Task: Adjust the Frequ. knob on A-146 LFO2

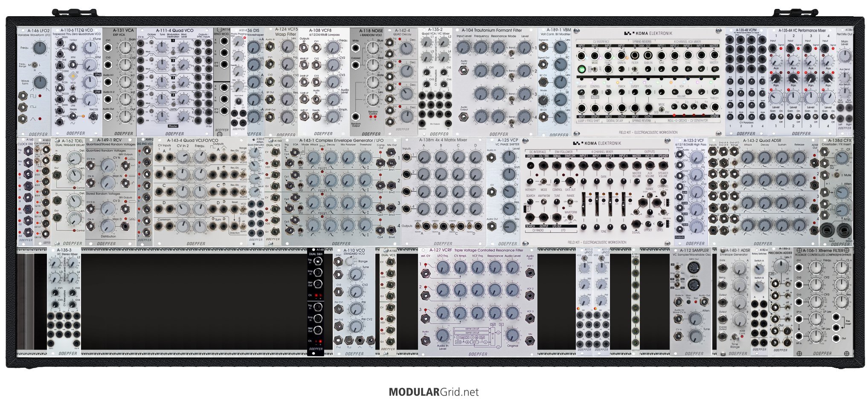Action: tap(39, 48)
